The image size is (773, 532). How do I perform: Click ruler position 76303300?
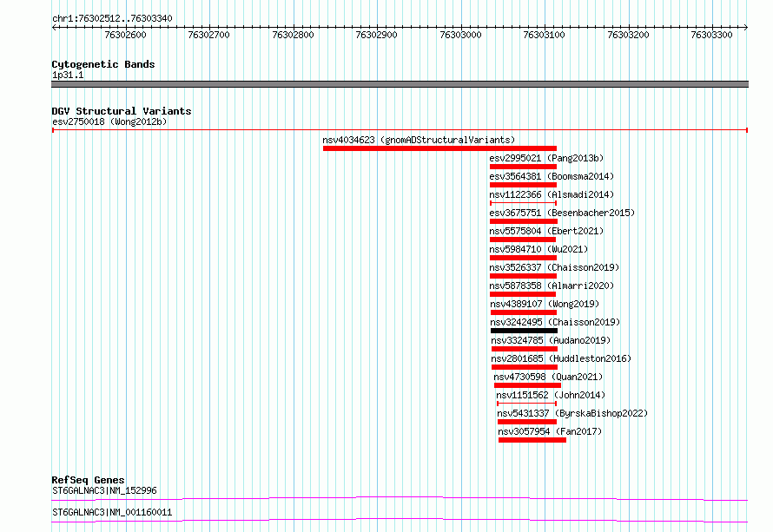click(x=712, y=35)
